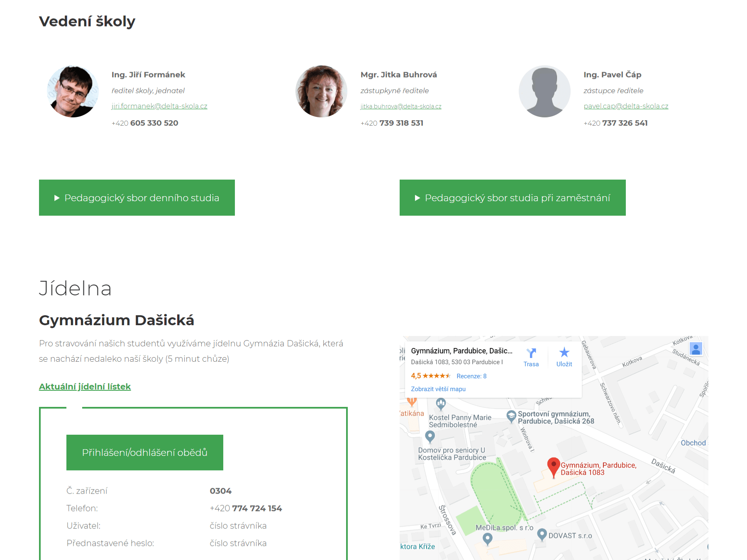Image resolution: width=747 pixels, height=560 pixels.
Task: Expand Pedagogický sbor studia při zaměstnání
Action: pyautogui.click(x=512, y=198)
